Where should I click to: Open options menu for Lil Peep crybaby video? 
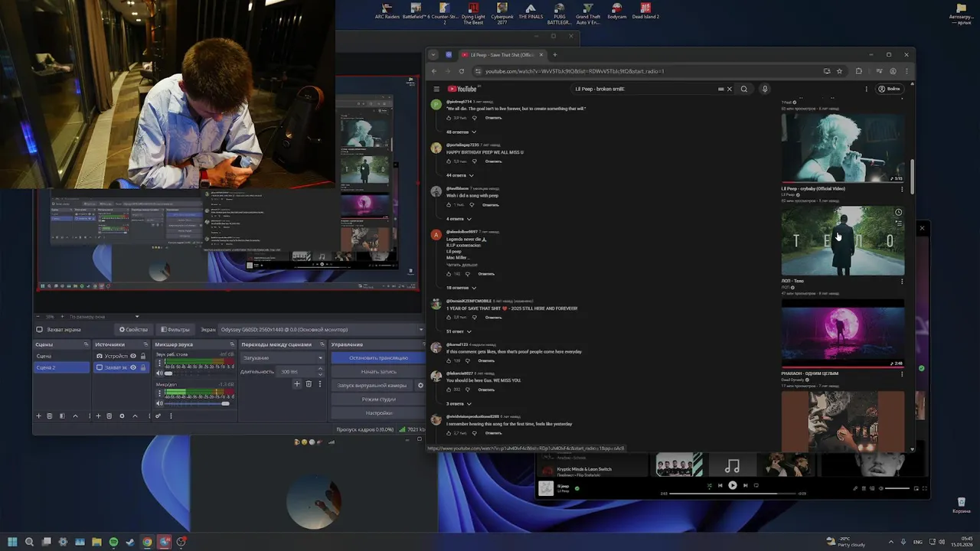pos(902,189)
